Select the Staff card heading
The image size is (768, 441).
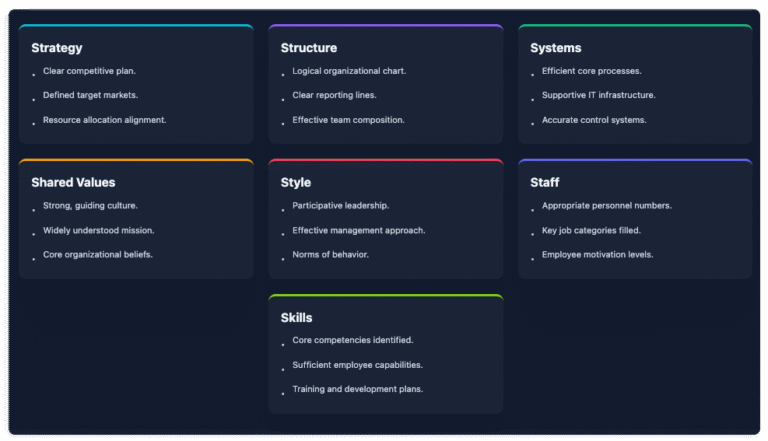tap(545, 183)
